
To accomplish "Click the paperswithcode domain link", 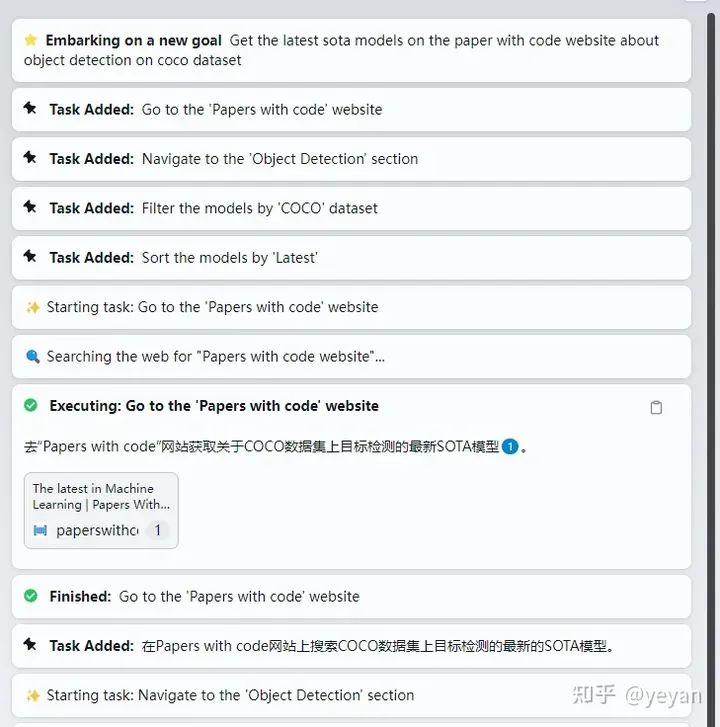I will click(97, 530).
